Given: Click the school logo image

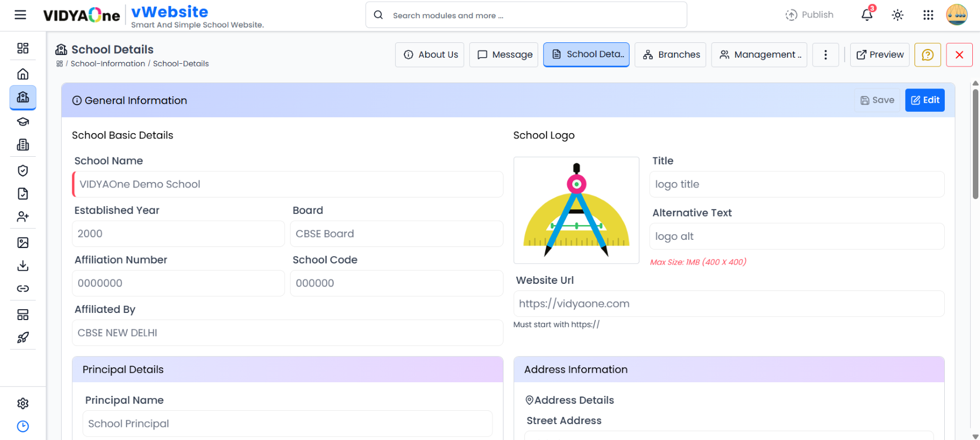Looking at the screenshot, I should click(576, 210).
